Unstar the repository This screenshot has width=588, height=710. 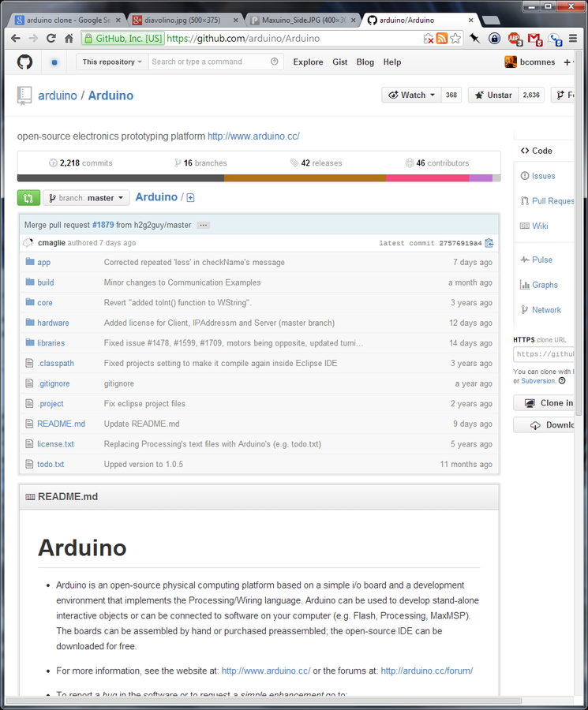pyautogui.click(x=493, y=95)
